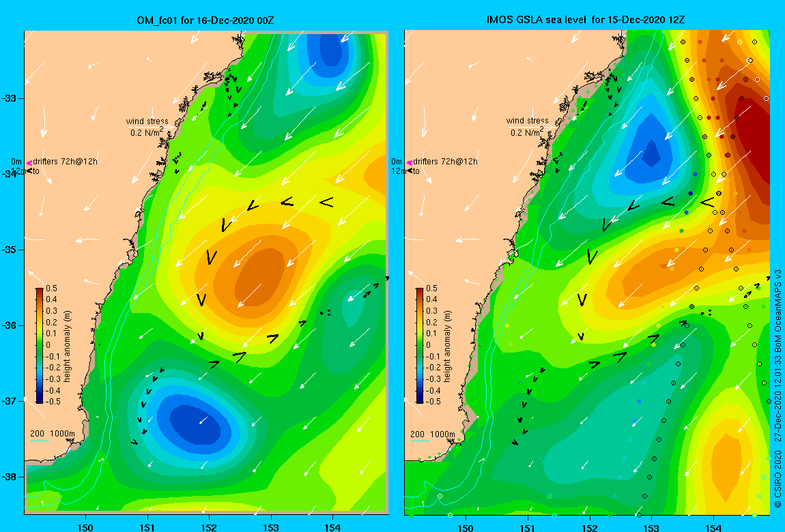Click '0m' depth label in left map
The width and height of the screenshot is (785, 532).
16,162
